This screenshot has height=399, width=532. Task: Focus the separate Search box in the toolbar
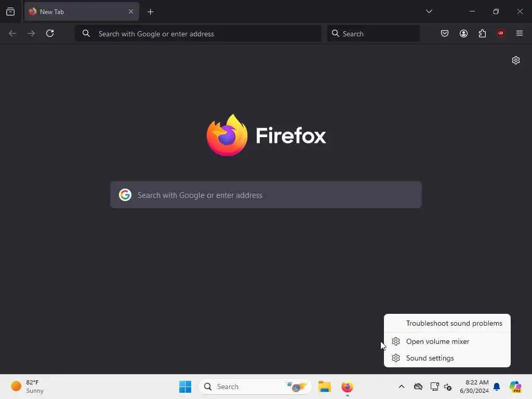pyautogui.click(x=373, y=34)
